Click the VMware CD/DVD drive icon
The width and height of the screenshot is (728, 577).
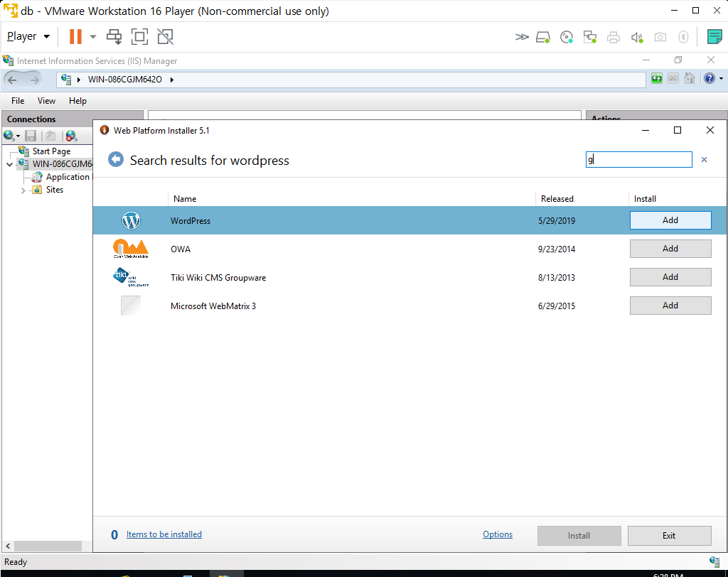coord(567,37)
